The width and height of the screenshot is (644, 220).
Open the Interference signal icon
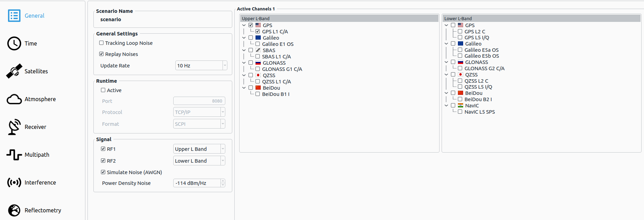tap(14, 182)
